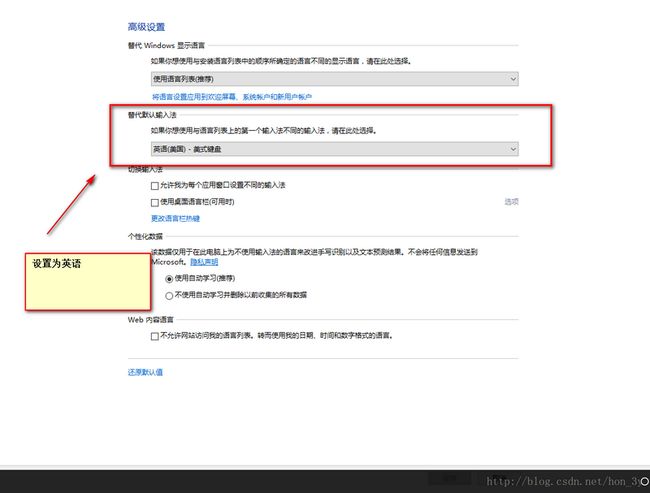Click the 替代 Windows 显示语言 section label
The width and height of the screenshot is (650, 493).
coord(166,45)
